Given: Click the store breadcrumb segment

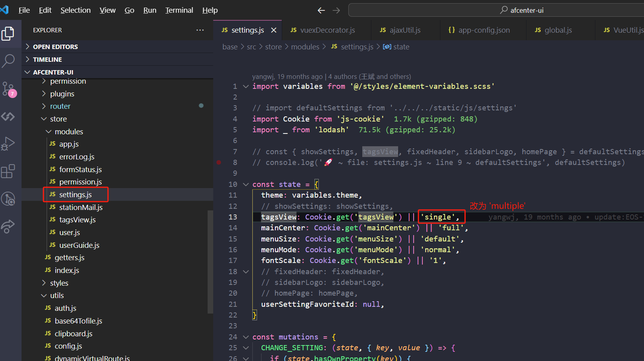Looking at the screenshot, I should point(273,47).
